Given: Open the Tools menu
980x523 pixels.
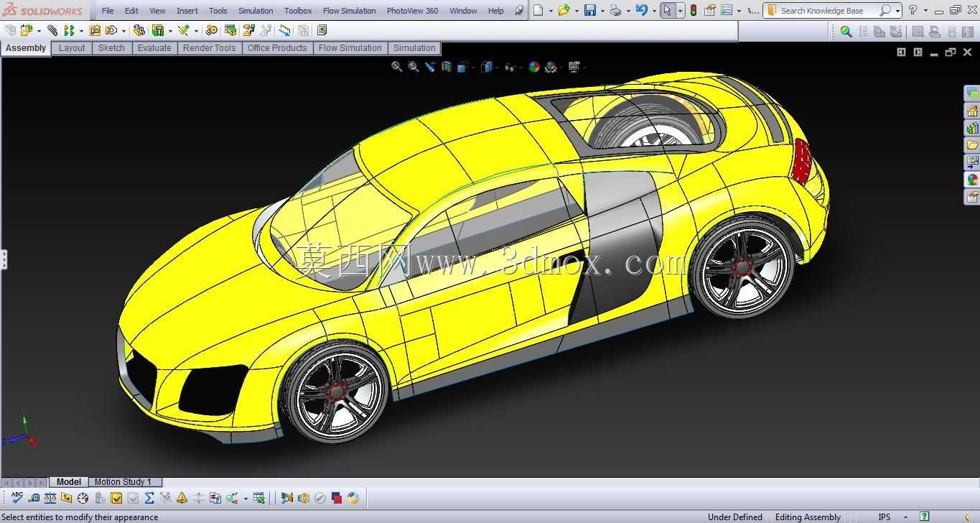Looking at the screenshot, I should point(218,11).
